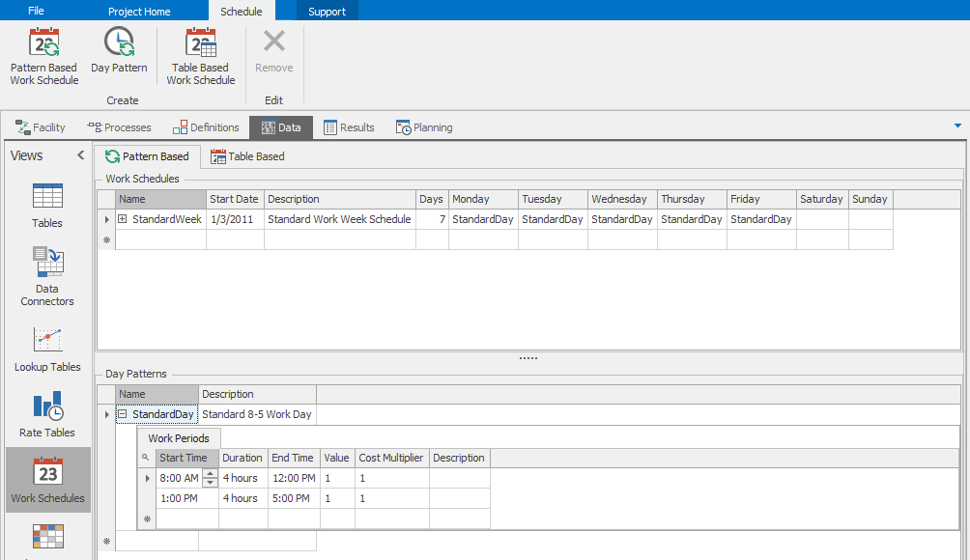Viewport: 970px width, 560px height.
Task: Click duration cell of the 8:00 AM period
Action: 243,478
